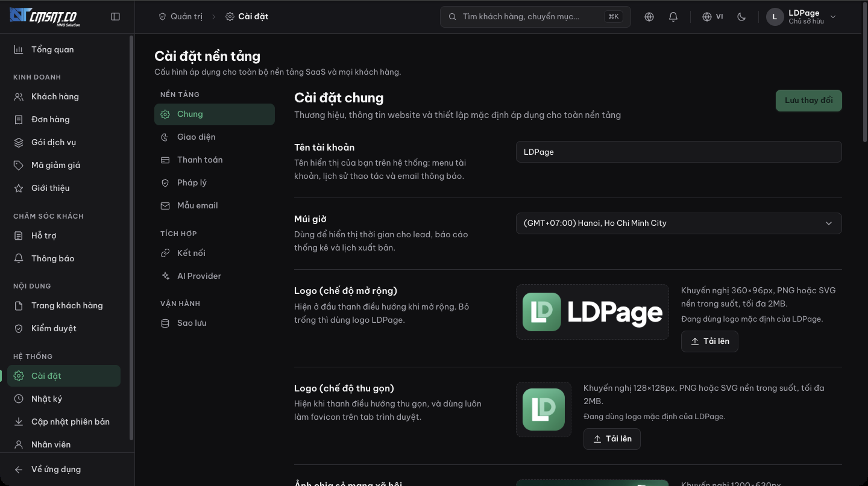
Task: Click the Sao lưu database icon
Action: pos(165,323)
